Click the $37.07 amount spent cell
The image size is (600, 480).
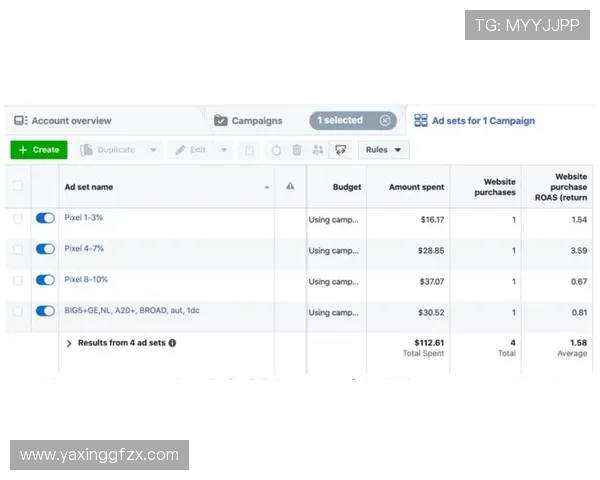[432, 282]
